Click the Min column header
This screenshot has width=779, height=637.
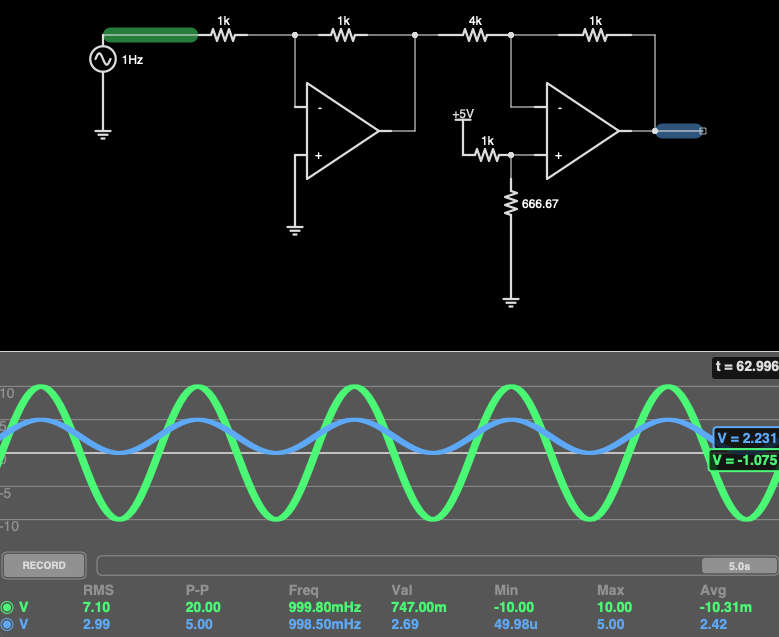point(506,590)
